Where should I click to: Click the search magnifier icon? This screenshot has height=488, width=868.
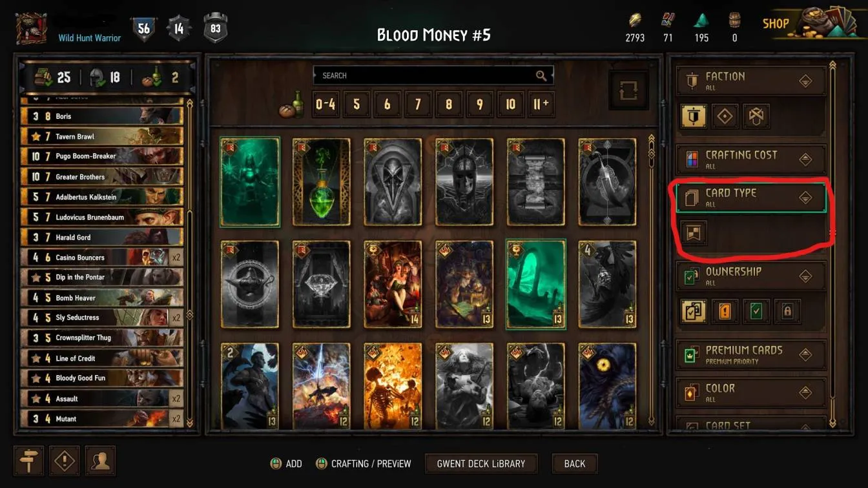click(x=541, y=76)
